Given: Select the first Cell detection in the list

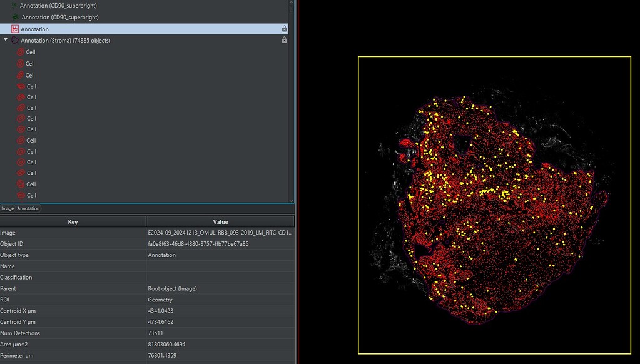Looking at the screenshot, I should click(31, 52).
